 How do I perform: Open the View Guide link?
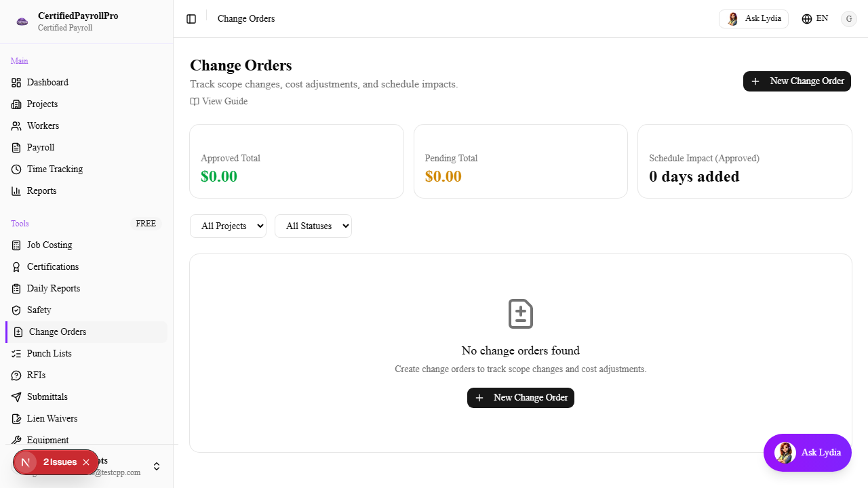tap(218, 101)
